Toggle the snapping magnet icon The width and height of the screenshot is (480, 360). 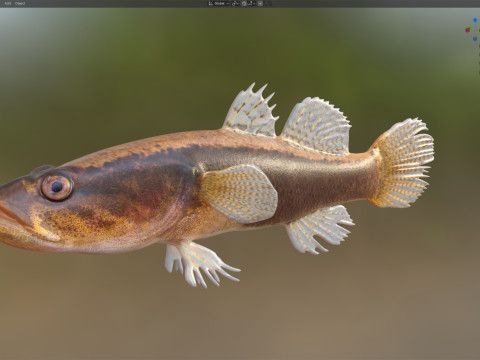(244, 4)
